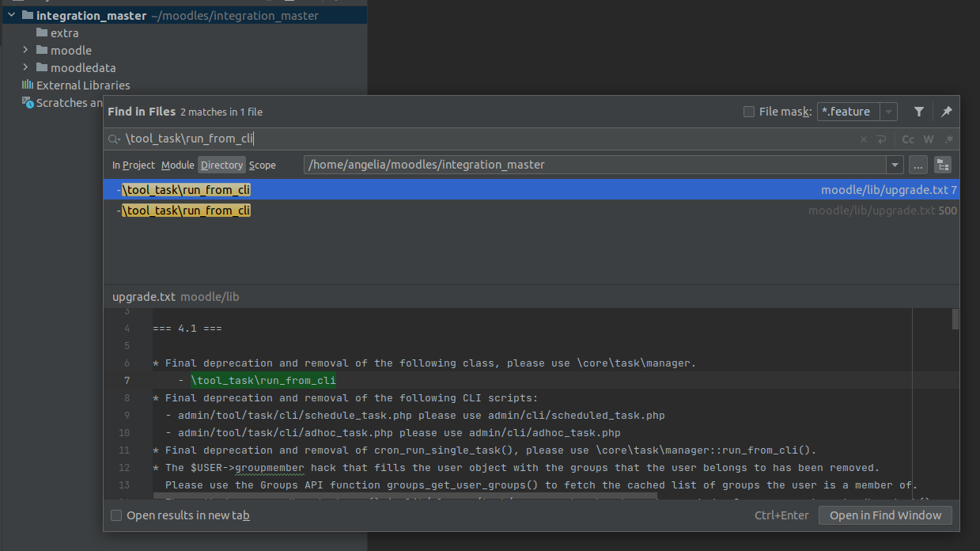Select the upgrade.txt line 7 result
The height and width of the screenshot is (551, 980).
pos(531,190)
